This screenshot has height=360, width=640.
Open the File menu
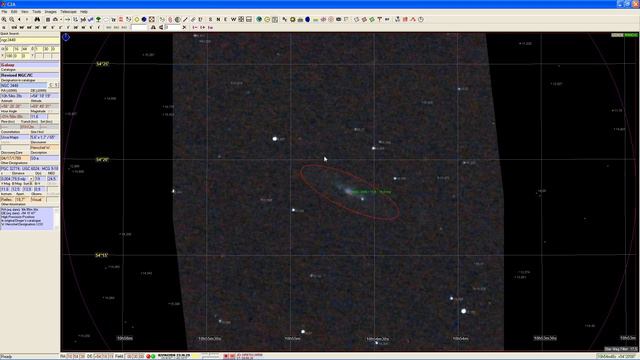(x=4, y=12)
